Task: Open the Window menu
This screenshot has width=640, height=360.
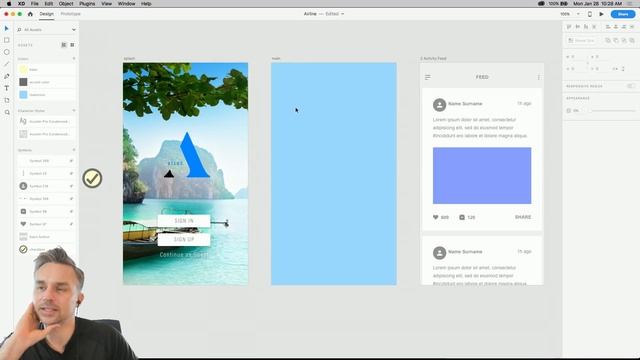Action: [x=127, y=4]
